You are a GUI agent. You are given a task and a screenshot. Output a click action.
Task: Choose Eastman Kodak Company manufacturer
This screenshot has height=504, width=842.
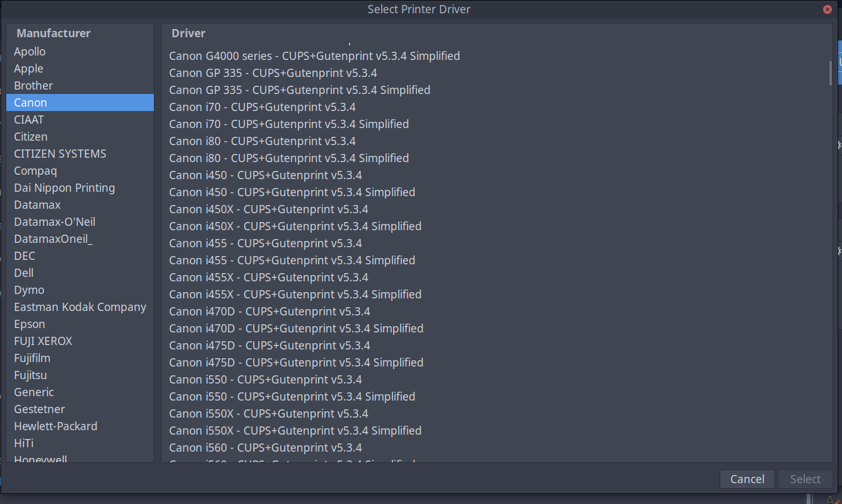pyautogui.click(x=80, y=307)
